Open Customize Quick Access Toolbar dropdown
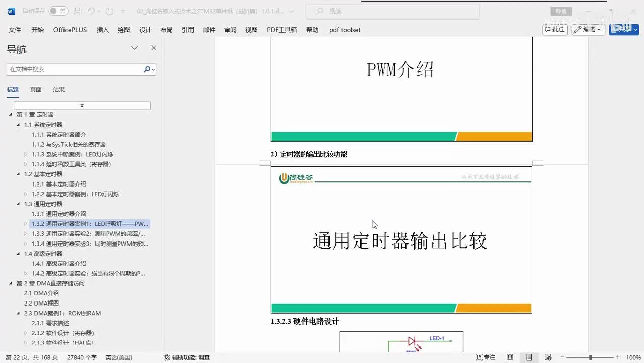The image size is (644, 363). [x=124, y=11]
